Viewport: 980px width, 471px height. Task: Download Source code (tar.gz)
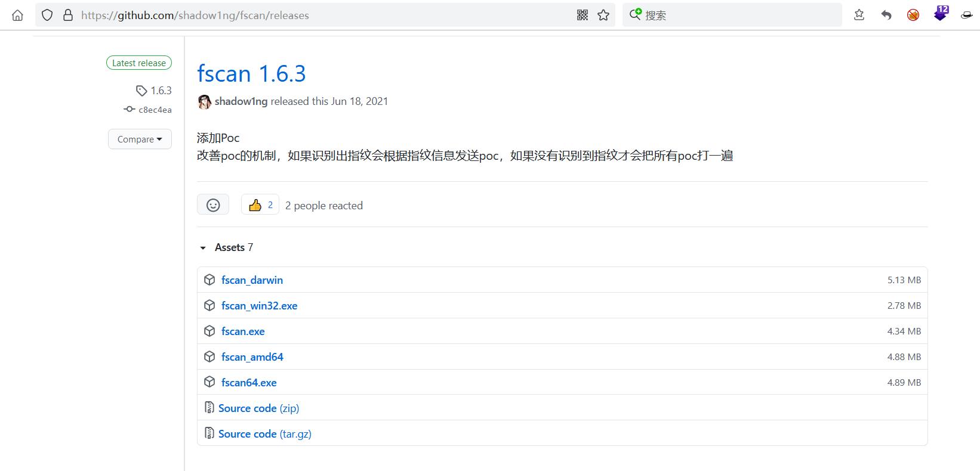265,433
